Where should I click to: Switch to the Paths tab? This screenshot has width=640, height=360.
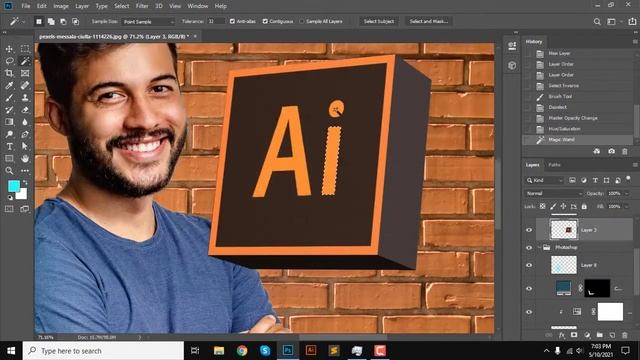(x=554, y=165)
